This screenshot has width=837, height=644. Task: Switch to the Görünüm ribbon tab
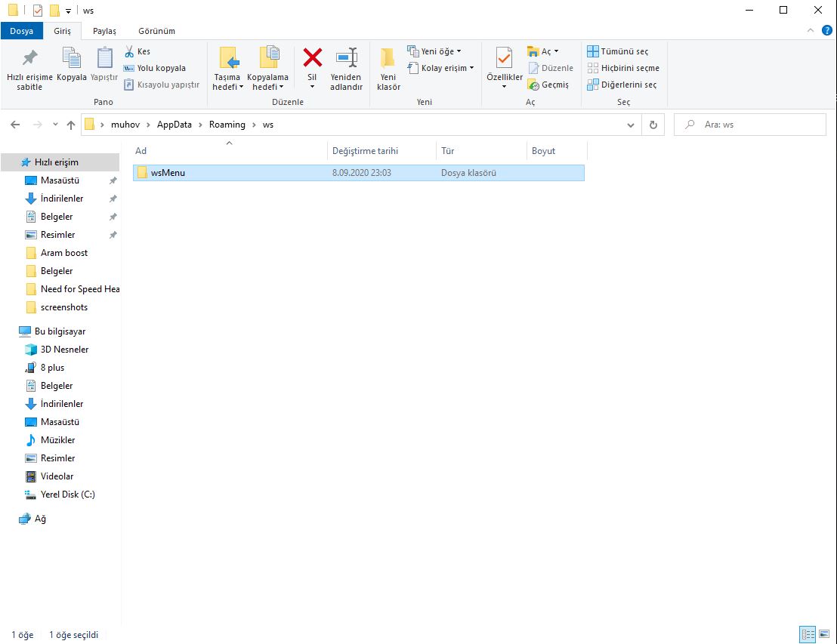156,31
